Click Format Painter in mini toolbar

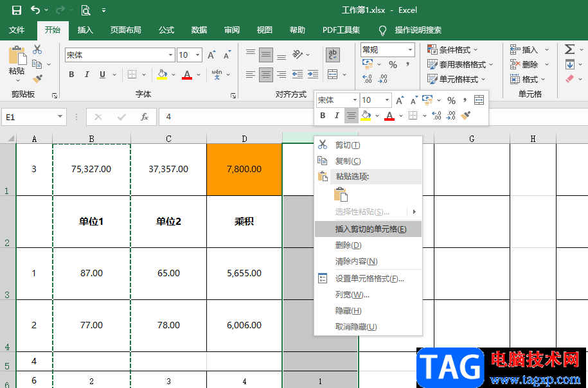(466, 116)
